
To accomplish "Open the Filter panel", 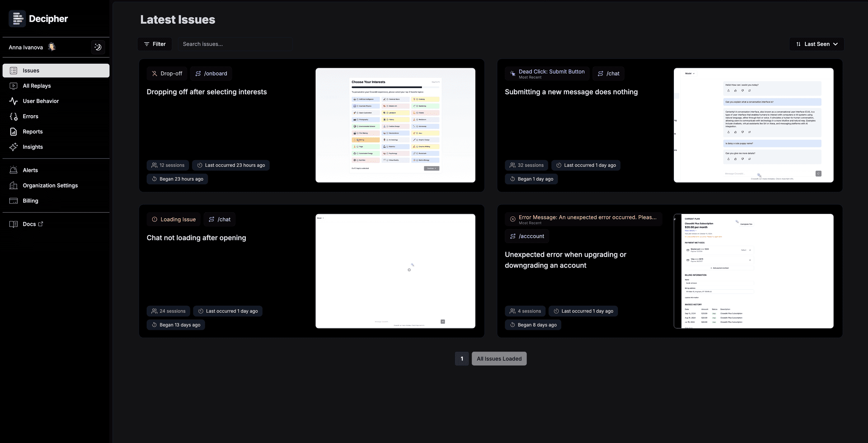I will tap(155, 44).
